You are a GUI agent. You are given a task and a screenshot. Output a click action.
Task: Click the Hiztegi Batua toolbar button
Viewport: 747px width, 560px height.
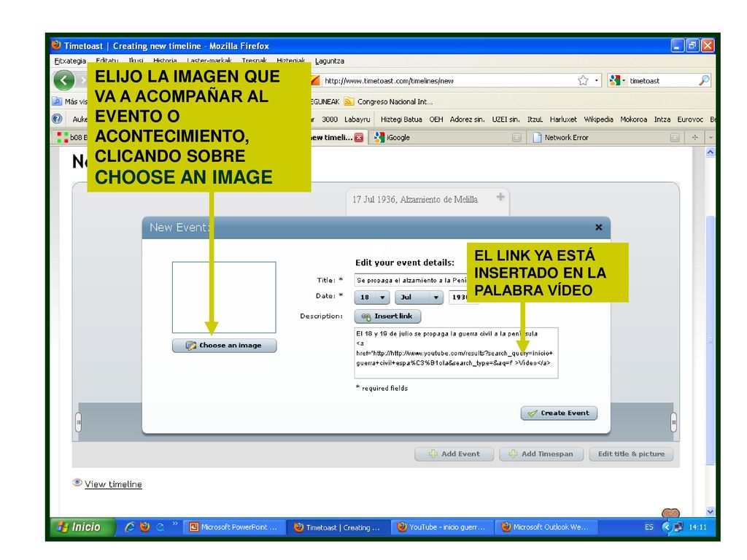point(401,119)
